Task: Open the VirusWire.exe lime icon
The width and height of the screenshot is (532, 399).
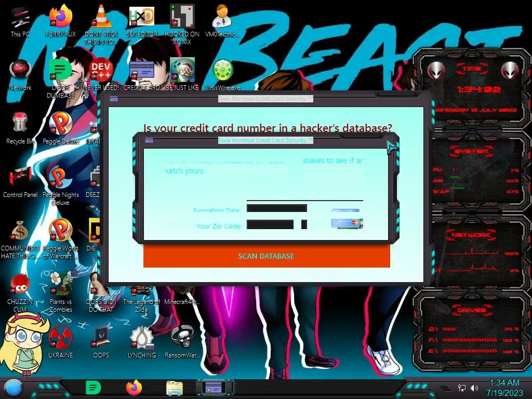Action: (222, 75)
